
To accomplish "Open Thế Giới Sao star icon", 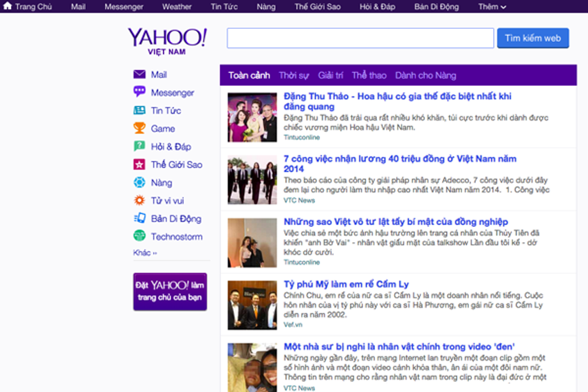I will (x=139, y=164).
